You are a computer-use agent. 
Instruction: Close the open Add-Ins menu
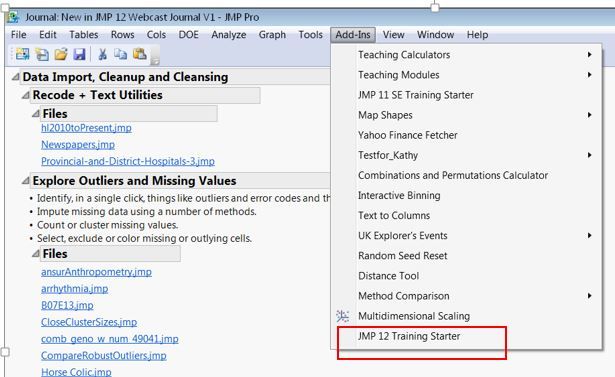(x=353, y=35)
